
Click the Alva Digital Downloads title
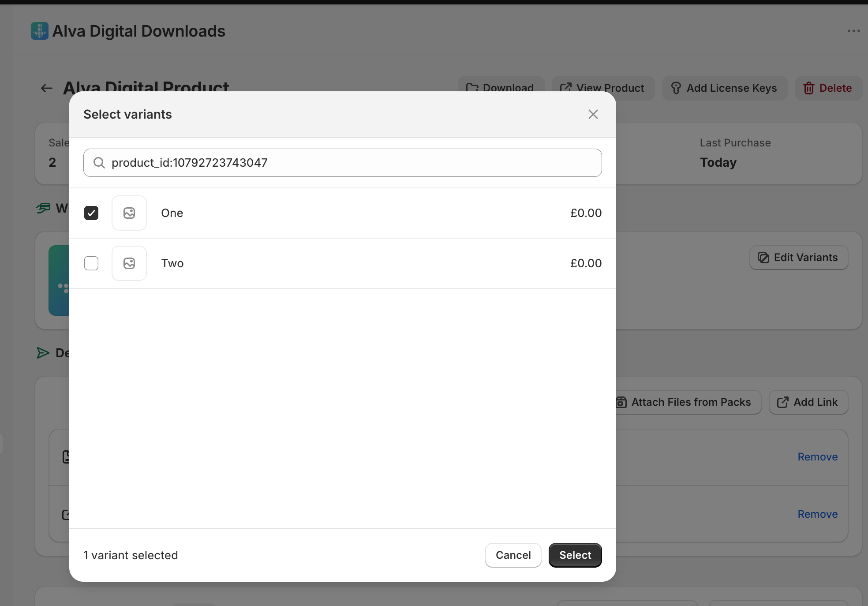[139, 31]
